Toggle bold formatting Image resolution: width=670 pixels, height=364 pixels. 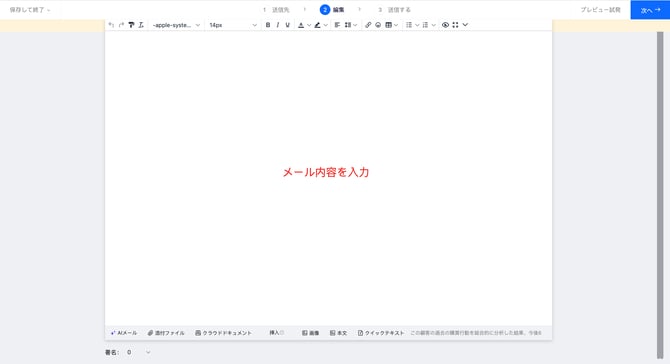point(268,25)
